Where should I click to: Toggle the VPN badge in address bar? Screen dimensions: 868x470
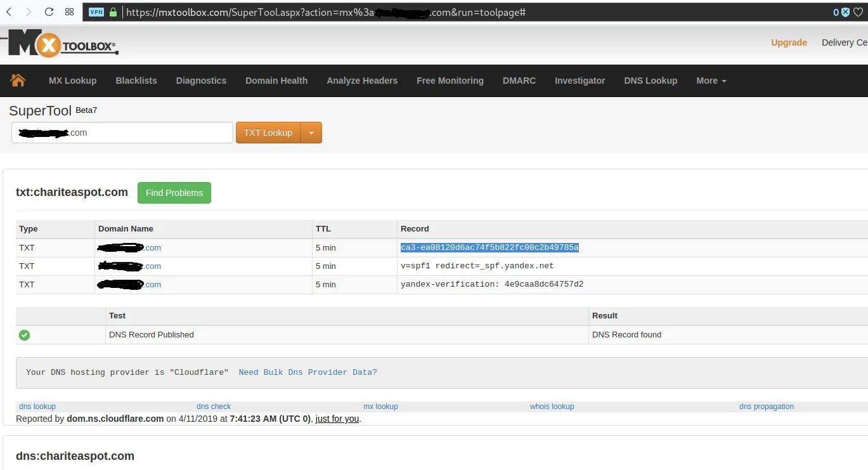pos(96,12)
